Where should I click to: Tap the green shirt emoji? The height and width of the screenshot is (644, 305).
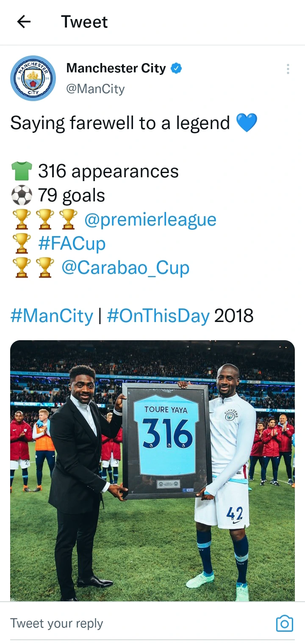coord(21,171)
